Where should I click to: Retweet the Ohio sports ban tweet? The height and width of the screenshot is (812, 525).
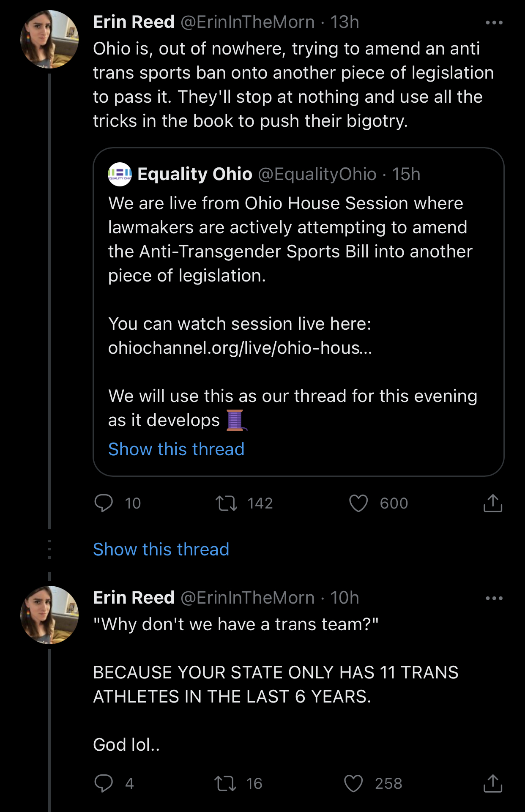click(x=227, y=503)
